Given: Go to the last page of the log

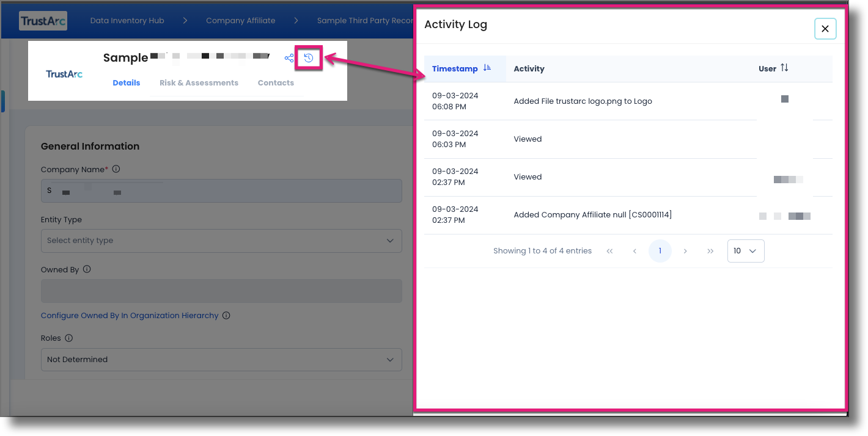Looking at the screenshot, I should coord(710,251).
